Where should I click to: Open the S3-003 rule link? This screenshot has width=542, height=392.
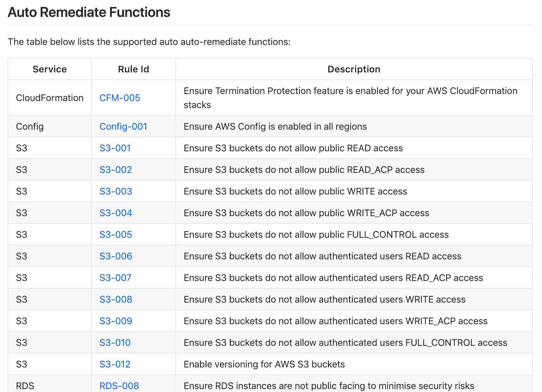click(116, 191)
